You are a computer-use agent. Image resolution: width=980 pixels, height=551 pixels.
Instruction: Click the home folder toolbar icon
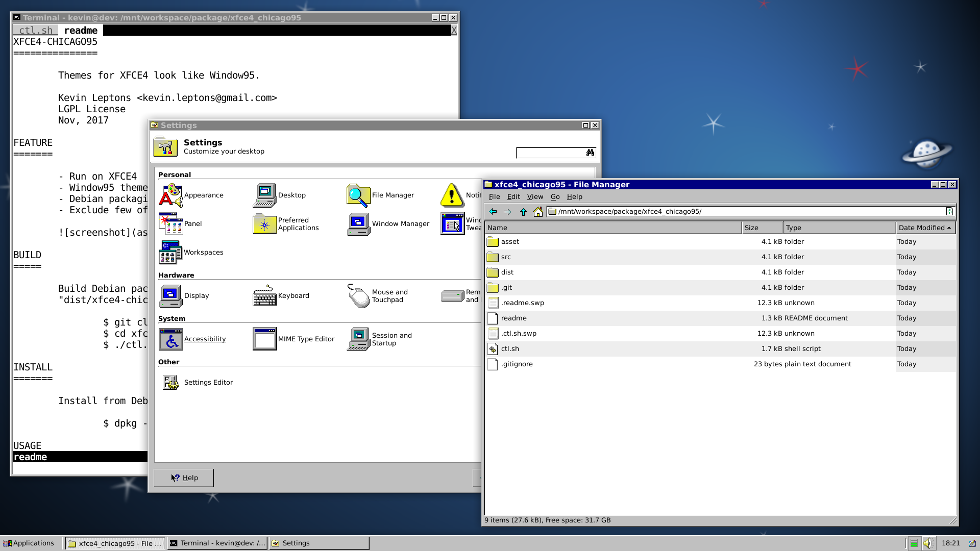click(x=538, y=212)
